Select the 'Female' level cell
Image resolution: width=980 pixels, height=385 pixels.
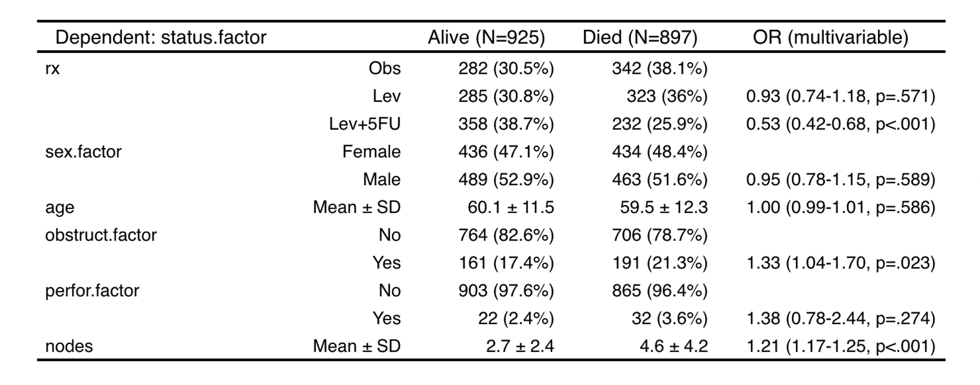coord(371,152)
